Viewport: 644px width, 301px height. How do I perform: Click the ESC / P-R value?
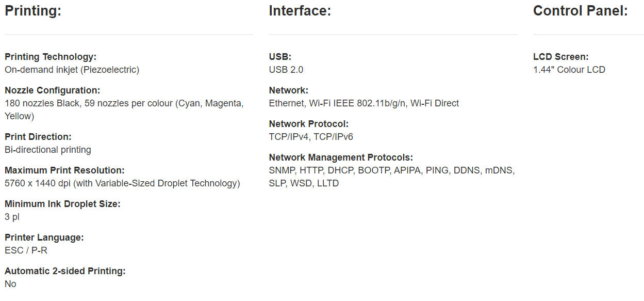pos(26,250)
